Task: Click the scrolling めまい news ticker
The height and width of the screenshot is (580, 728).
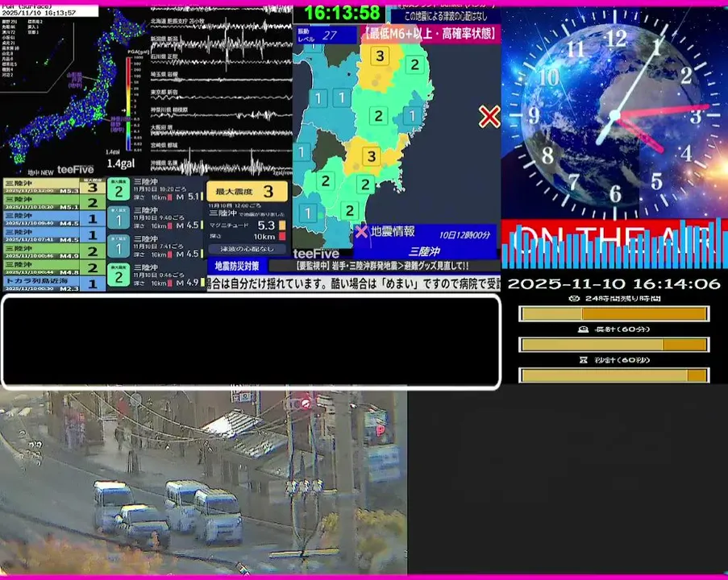Action: (x=354, y=284)
